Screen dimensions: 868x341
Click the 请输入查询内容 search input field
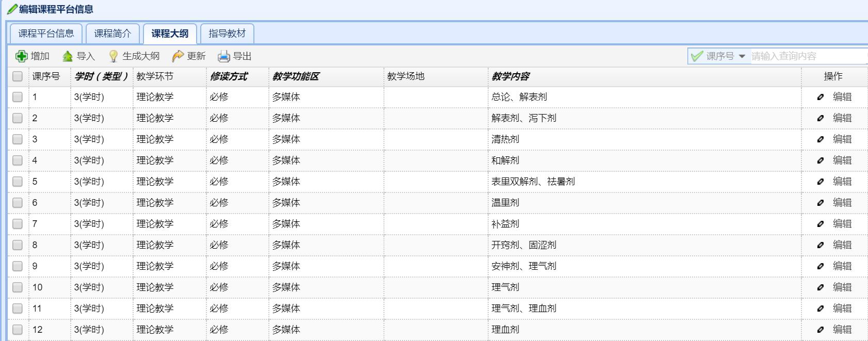[805, 56]
